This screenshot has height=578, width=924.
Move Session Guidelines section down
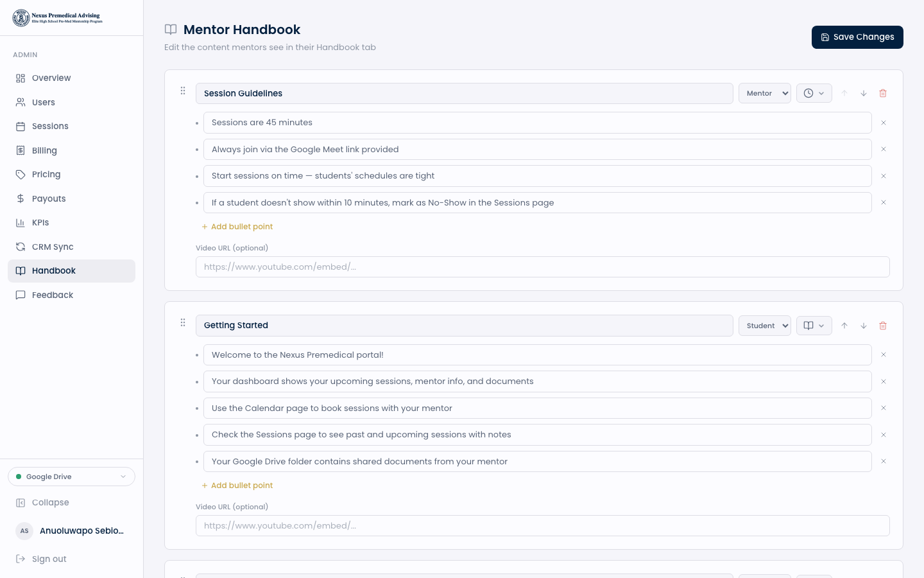[x=864, y=94]
